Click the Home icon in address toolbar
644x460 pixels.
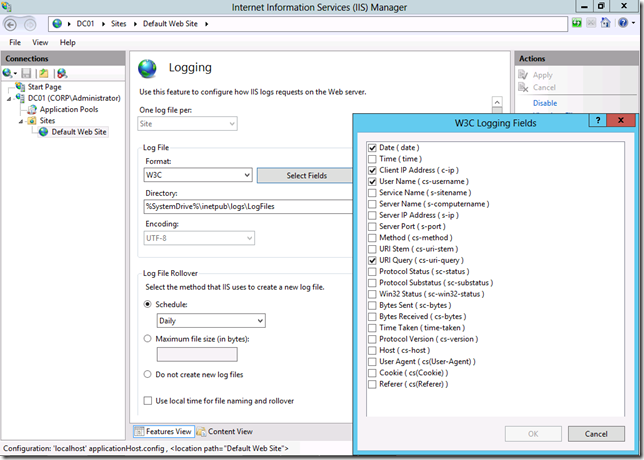pos(605,23)
